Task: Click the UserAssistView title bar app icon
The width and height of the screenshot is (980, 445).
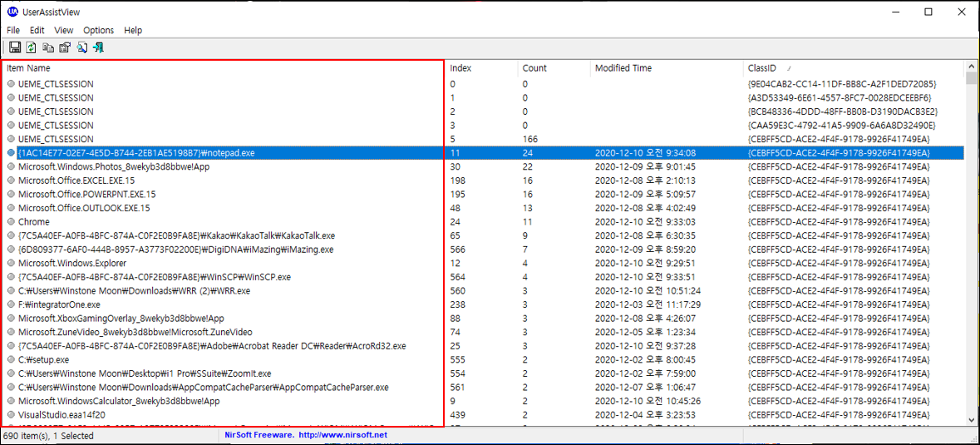Action: (x=12, y=12)
